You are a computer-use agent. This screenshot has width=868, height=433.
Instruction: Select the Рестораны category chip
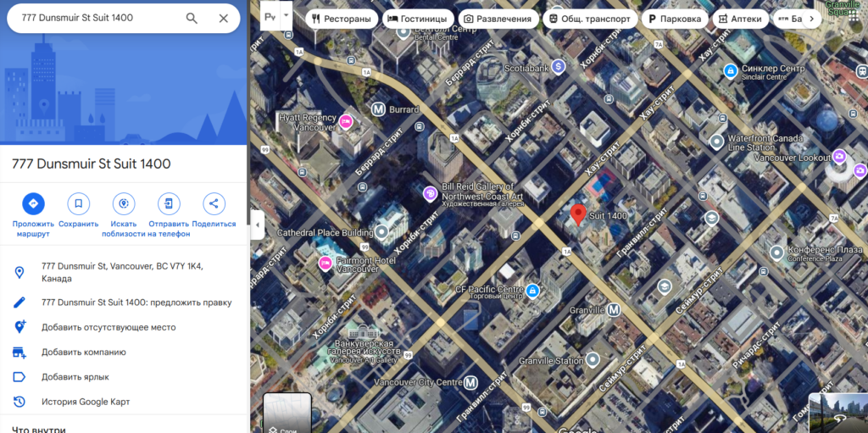click(342, 19)
